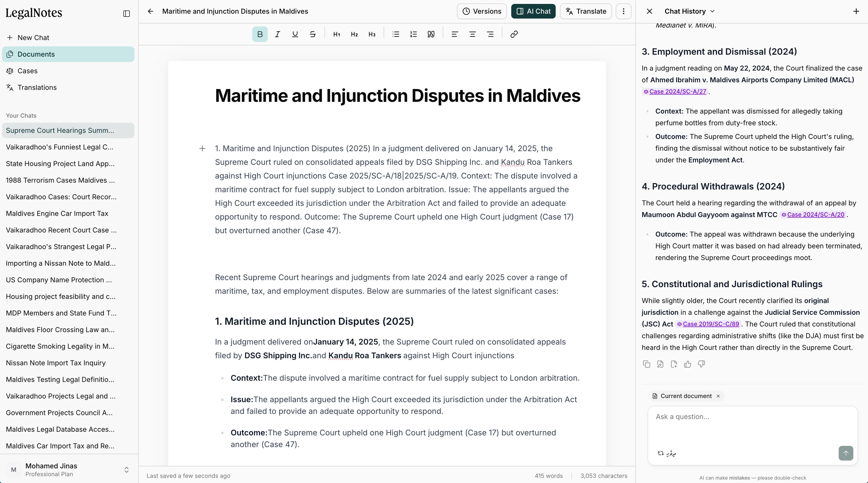Apply Heading 2 style

(354, 34)
